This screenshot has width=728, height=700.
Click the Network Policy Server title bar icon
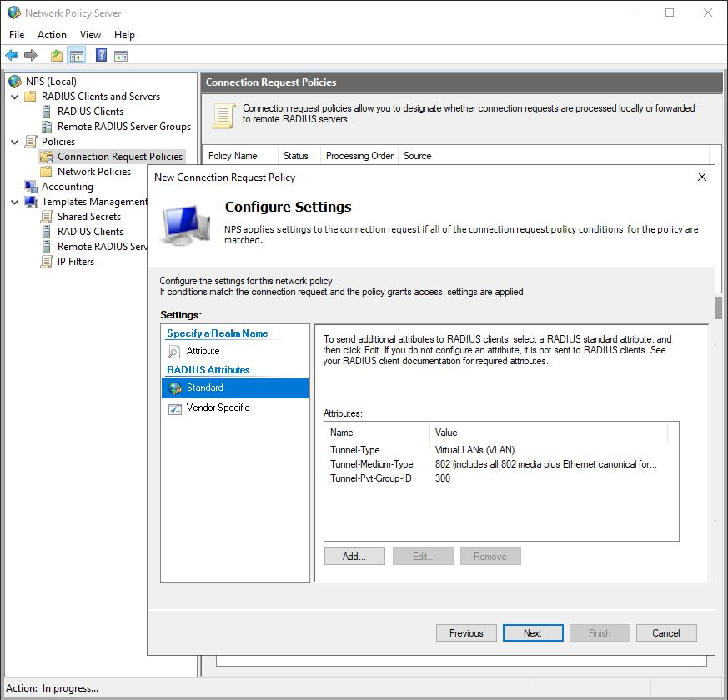click(x=14, y=13)
